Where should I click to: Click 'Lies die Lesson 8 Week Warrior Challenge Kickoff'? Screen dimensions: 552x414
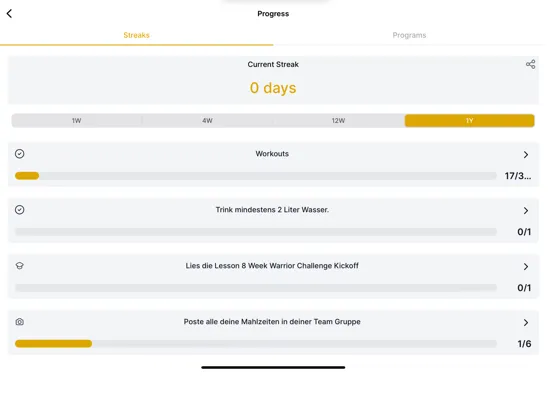[272, 266]
